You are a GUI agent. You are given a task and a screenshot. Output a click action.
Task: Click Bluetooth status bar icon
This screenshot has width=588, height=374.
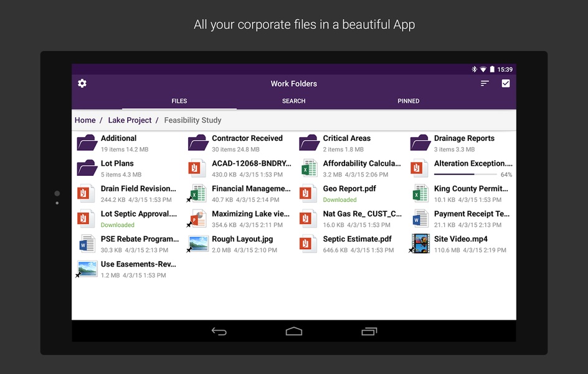[x=474, y=69]
